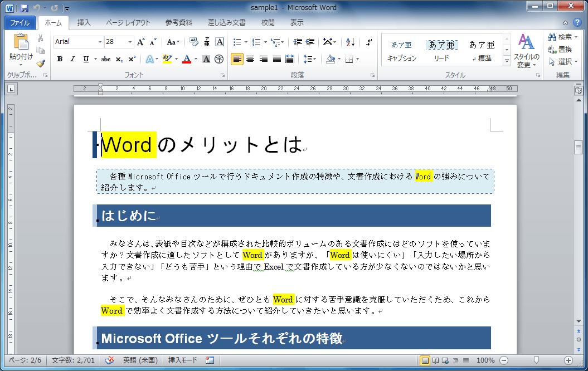
Task: Select Justify paragraph alignment
Action: coord(277,59)
